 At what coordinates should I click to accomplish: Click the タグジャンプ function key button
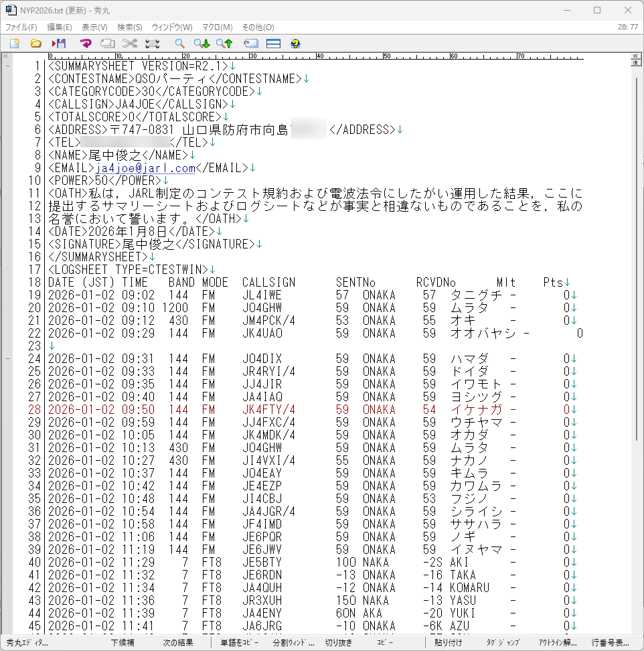pyautogui.click(x=503, y=643)
